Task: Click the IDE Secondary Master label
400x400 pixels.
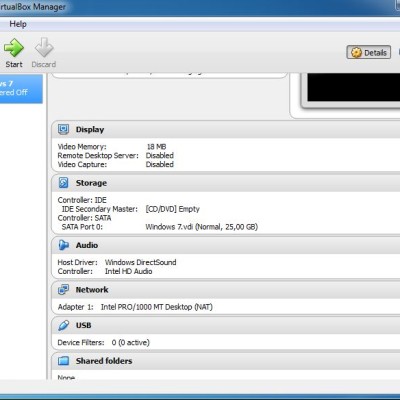Action: pos(99,209)
